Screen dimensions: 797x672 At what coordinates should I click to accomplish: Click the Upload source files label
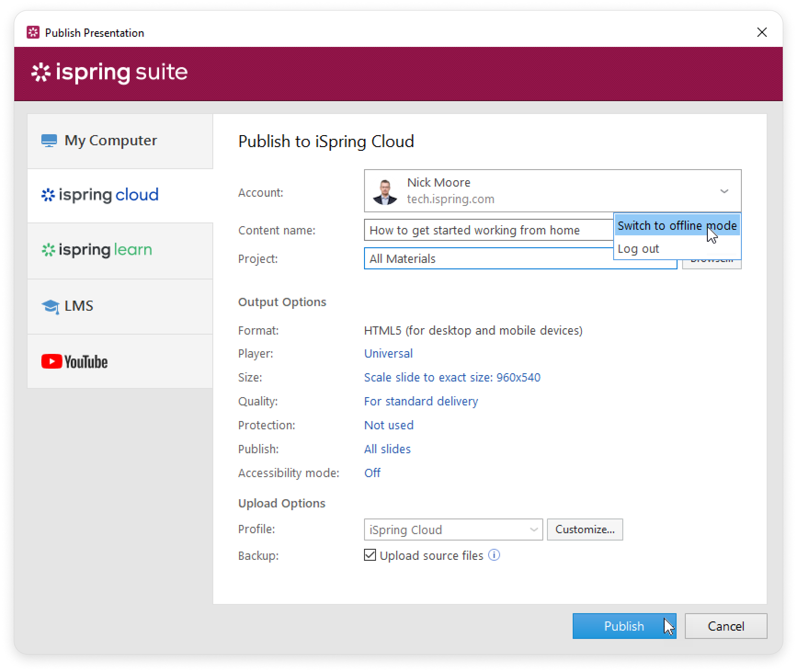click(432, 556)
